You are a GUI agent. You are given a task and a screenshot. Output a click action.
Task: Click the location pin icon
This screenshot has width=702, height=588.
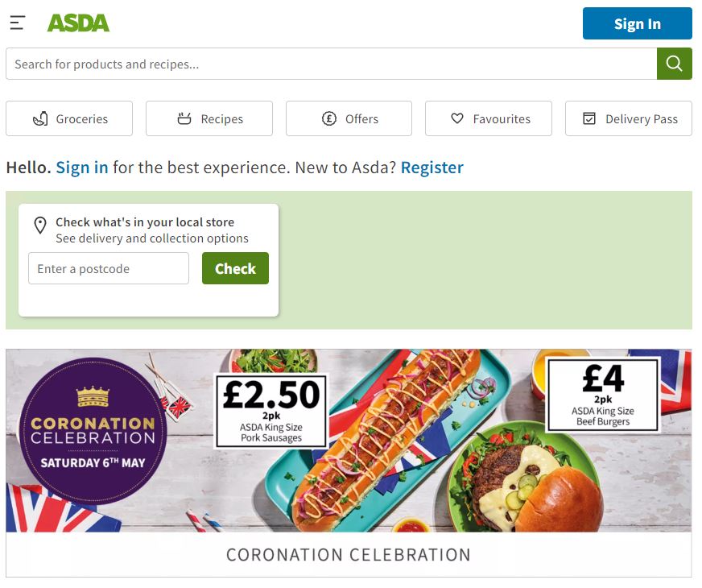(x=40, y=226)
